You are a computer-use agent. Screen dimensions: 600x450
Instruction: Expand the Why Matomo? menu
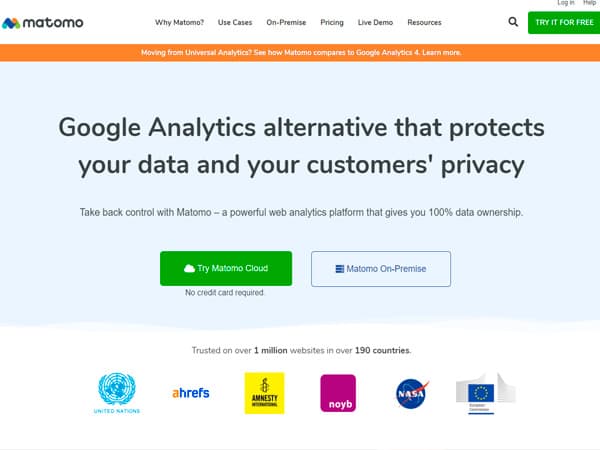pos(179,23)
